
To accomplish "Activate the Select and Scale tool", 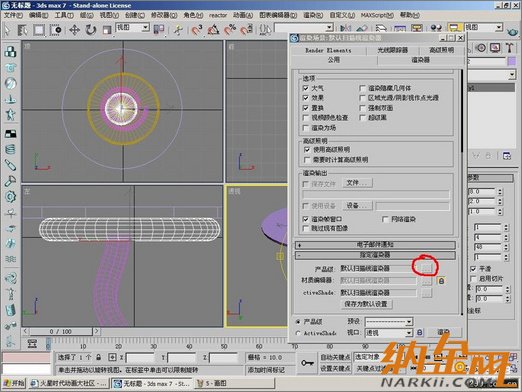I will click(107, 30).
